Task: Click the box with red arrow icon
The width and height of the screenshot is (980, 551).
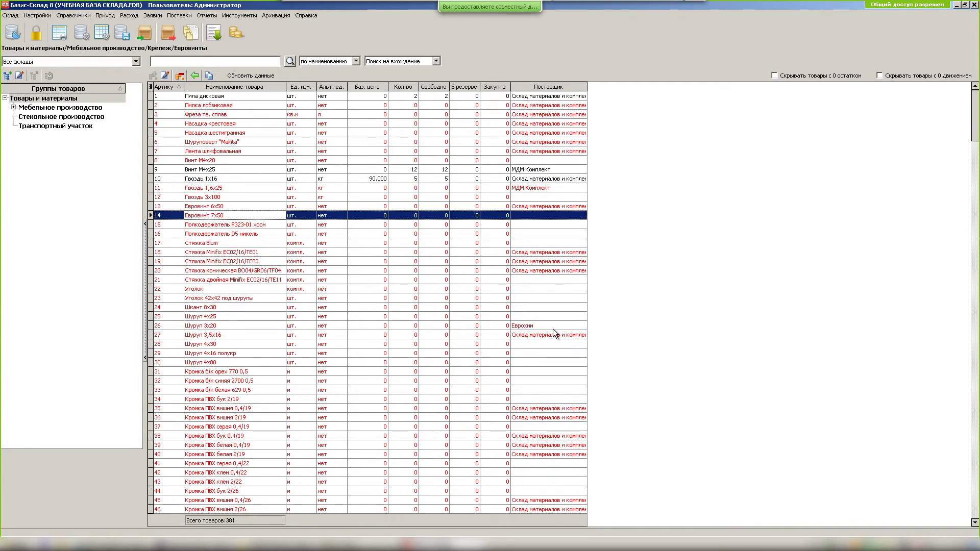Action: pos(168,33)
